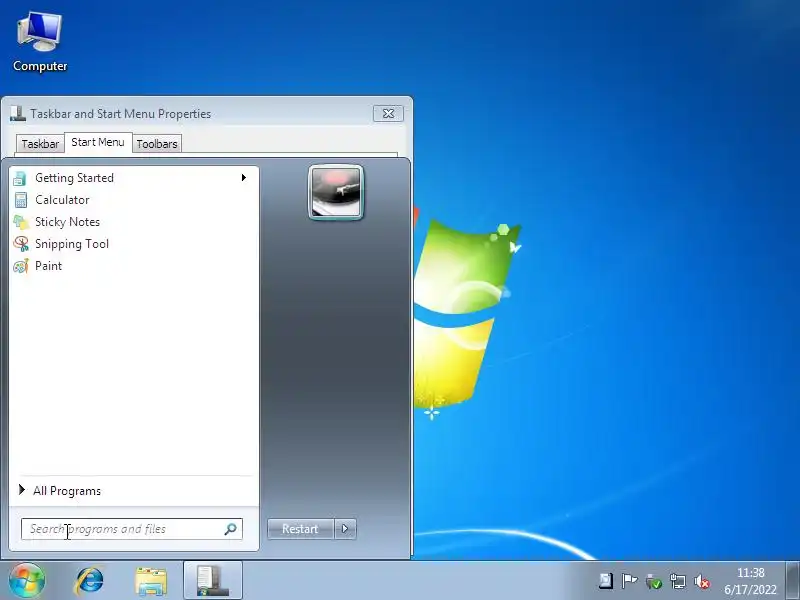Image resolution: width=800 pixels, height=600 pixels.
Task: Click the Restart button
Action: point(301,529)
